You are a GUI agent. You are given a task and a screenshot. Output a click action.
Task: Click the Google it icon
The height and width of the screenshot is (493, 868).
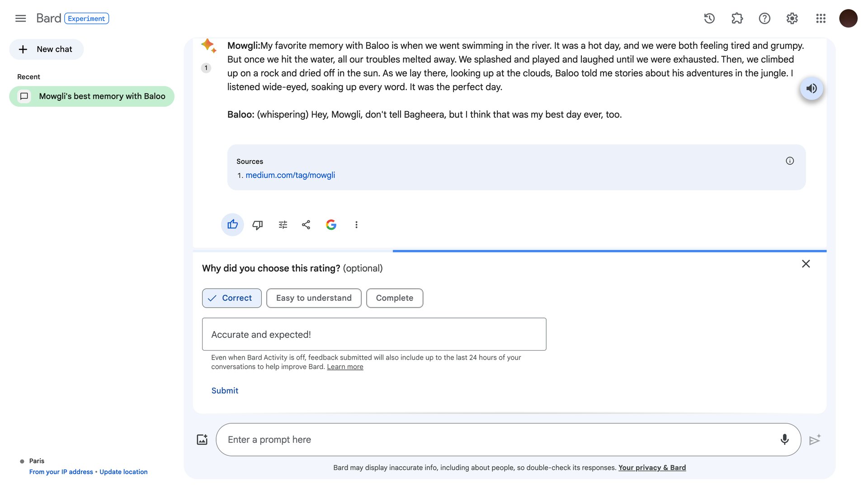(331, 225)
